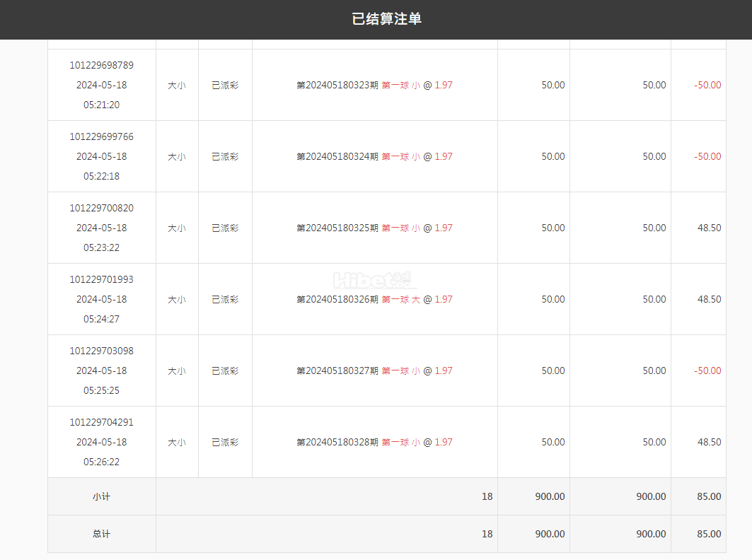Viewport: 752px width, 560px height.
Task: Click issue number 第202405180327期
Action: tap(337, 371)
